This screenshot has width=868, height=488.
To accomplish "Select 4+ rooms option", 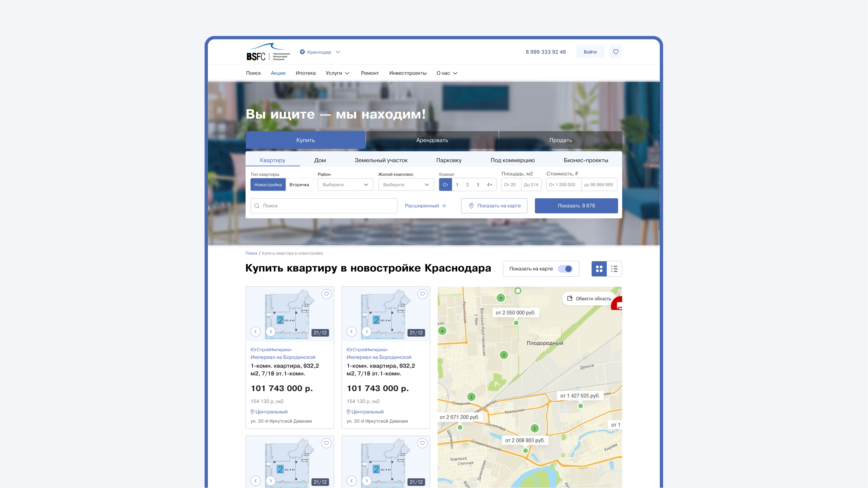I will pyautogui.click(x=490, y=185).
